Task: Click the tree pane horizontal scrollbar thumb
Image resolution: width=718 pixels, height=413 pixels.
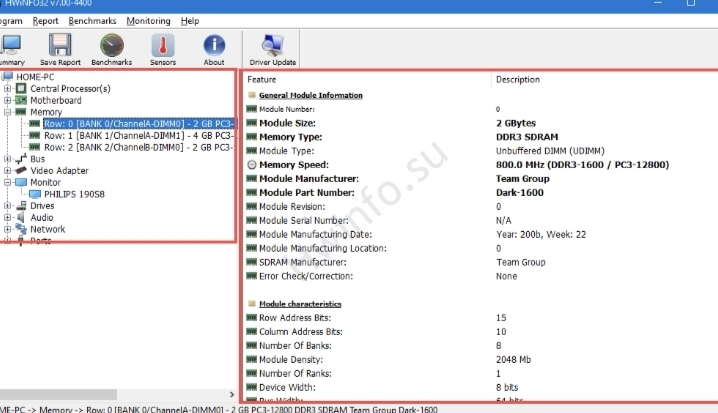Action: tap(58, 394)
